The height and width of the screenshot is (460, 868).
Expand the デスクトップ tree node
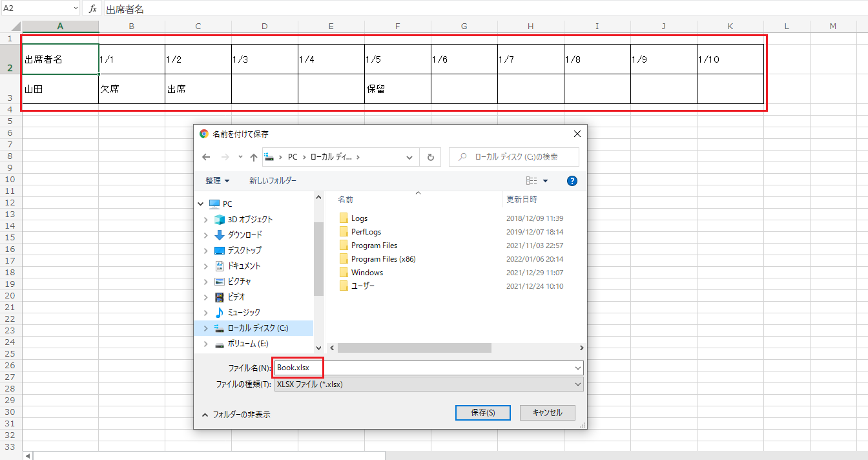point(205,251)
